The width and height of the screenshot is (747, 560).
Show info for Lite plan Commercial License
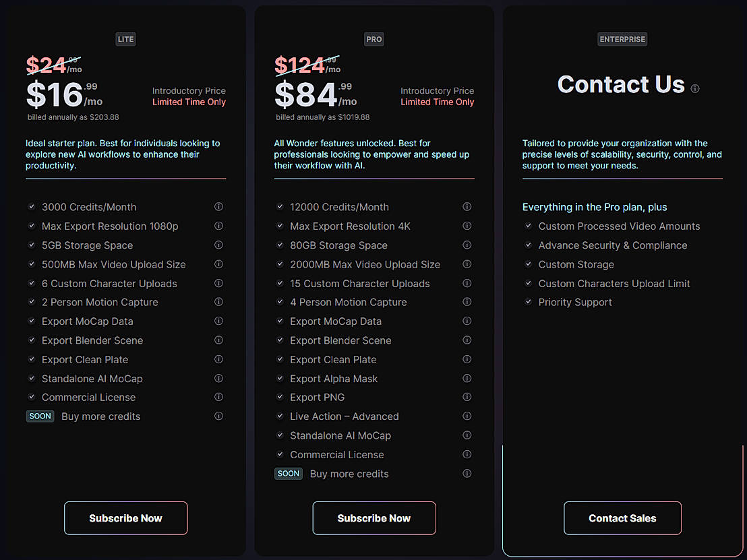[218, 398]
